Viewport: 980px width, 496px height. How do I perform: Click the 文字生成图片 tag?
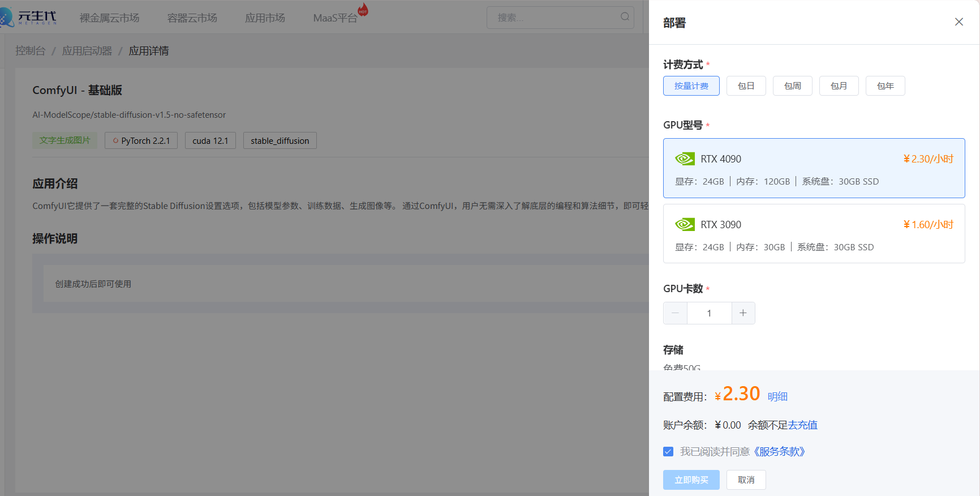pos(65,140)
